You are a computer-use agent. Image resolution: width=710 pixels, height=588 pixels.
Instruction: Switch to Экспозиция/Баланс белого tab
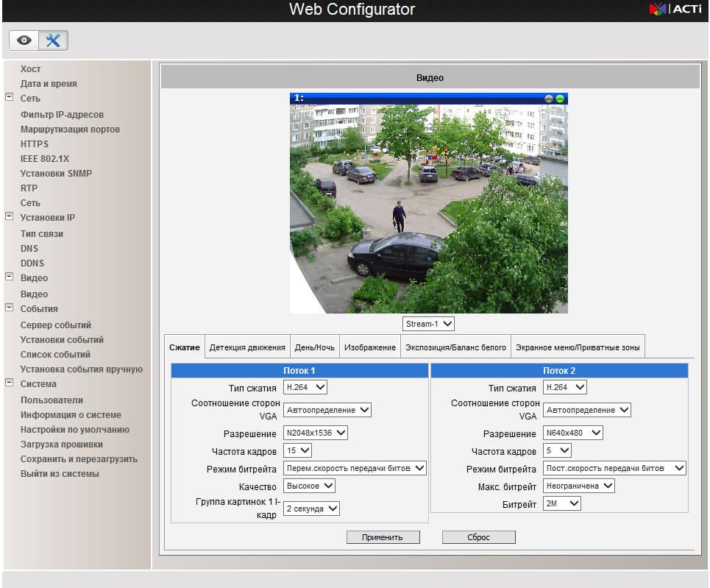tap(455, 347)
